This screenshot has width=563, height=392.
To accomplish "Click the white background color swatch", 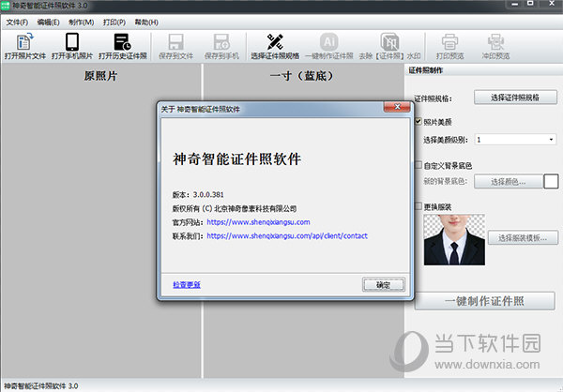I will 552,181.
